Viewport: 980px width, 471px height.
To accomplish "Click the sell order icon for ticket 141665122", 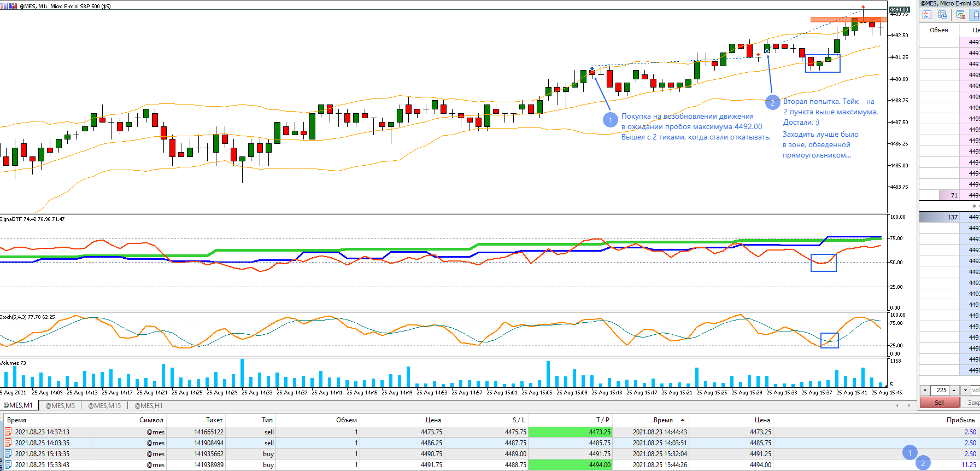I will click(x=8, y=432).
